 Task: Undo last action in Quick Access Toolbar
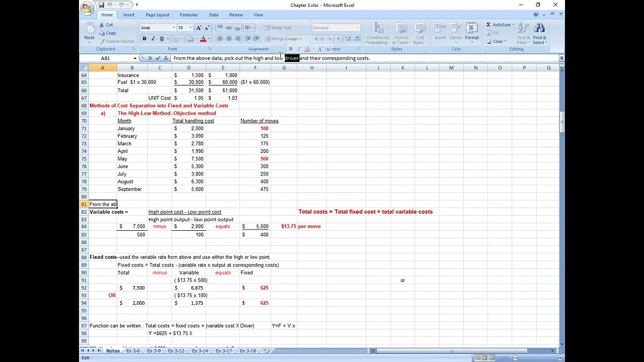click(110, 5)
